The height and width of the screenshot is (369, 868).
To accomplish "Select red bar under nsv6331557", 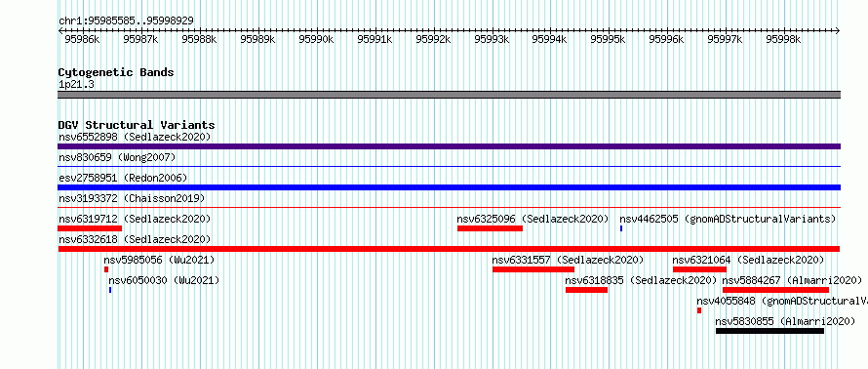I will [x=533, y=269].
